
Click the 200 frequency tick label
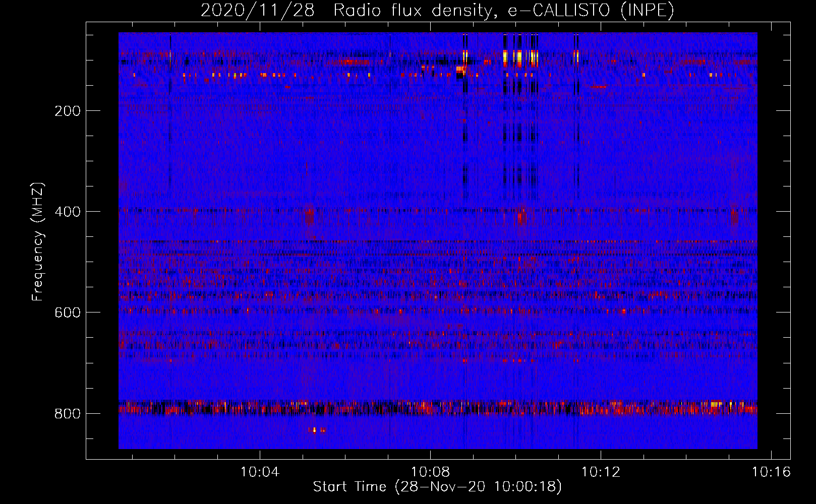[x=68, y=111]
